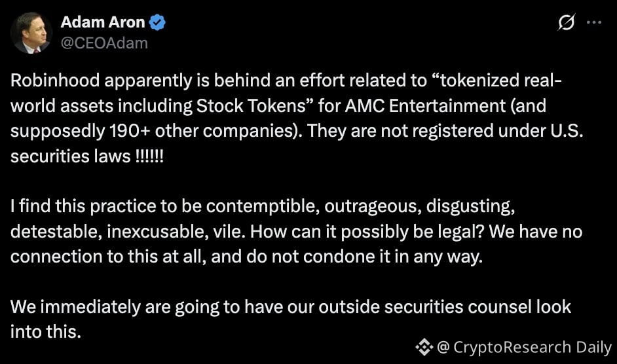The image size is (617, 364).
Task: Open the Grok explain-this-post icon
Action: pos(567,22)
